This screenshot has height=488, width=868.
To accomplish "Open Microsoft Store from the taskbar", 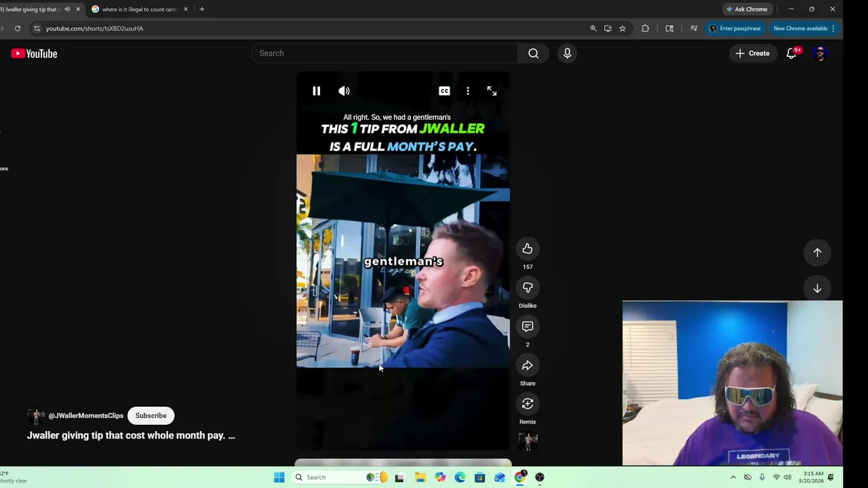I will pos(480,477).
